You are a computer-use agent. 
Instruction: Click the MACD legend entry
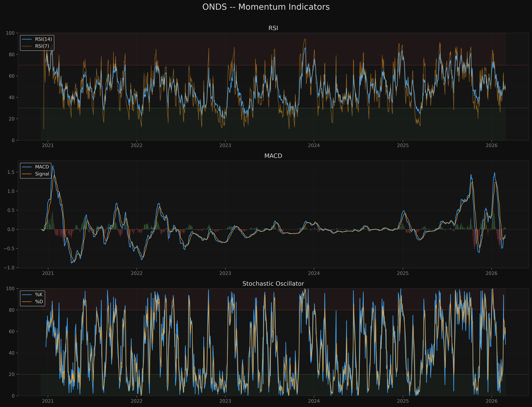point(42,167)
